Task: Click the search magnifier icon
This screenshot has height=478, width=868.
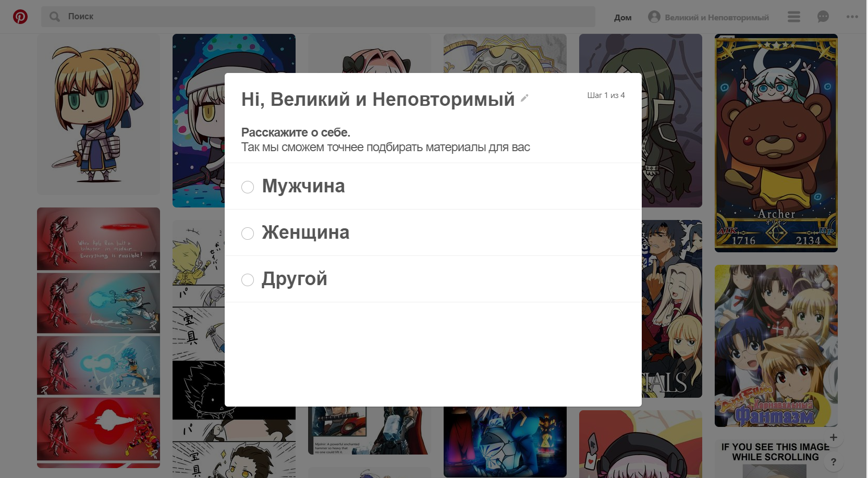Action: click(55, 17)
